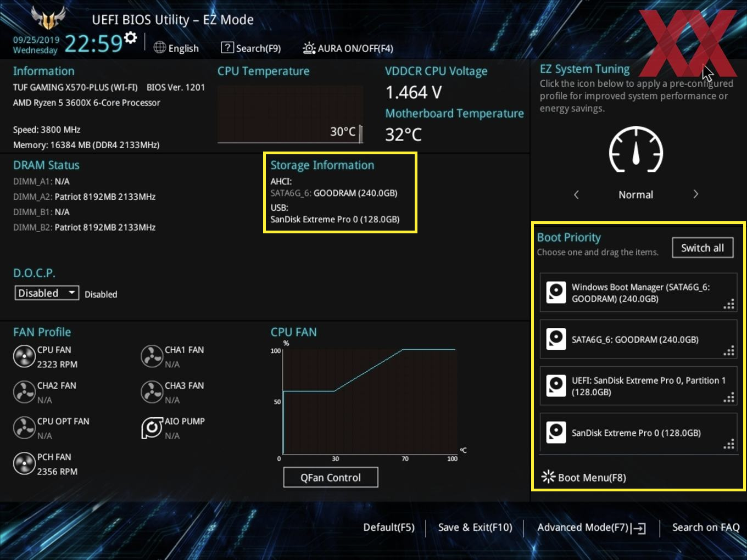This screenshot has width=747, height=560.
Task: Click SanDisk Extreme Pro 0 in Storage Information
Action: coord(335,219)
